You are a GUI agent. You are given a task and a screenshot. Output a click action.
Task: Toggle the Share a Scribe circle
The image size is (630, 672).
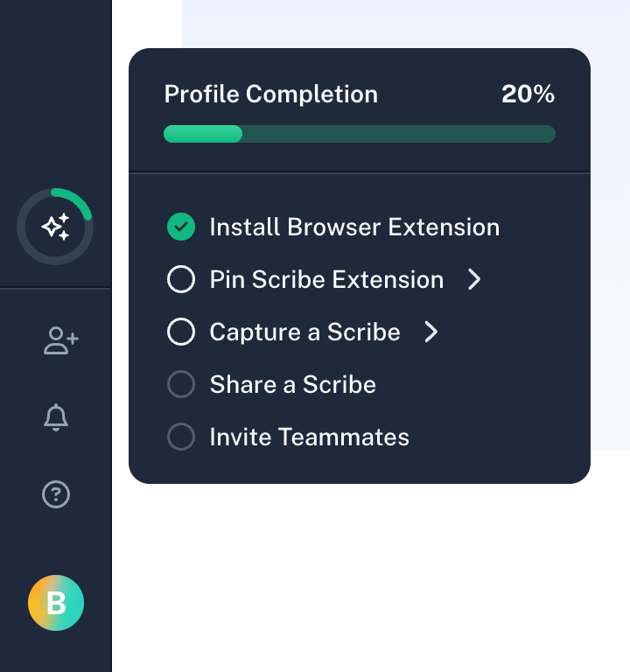181,385
